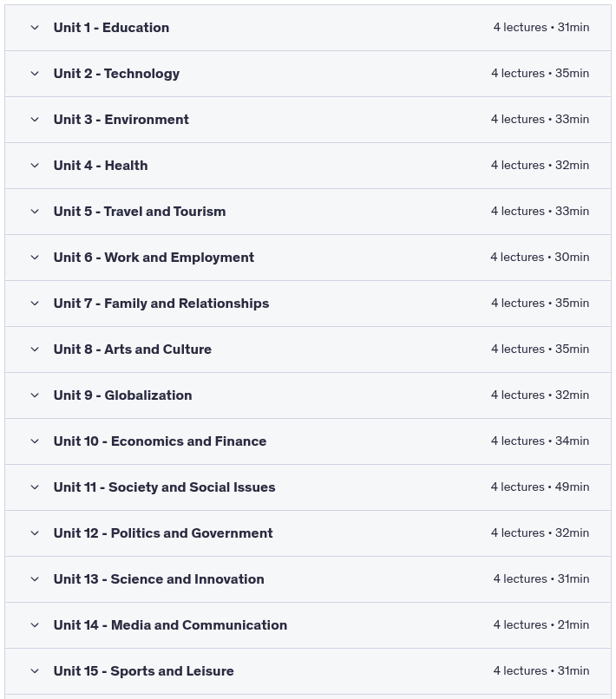The image size is (616, 699).
Task: Toggle the chevron next to Unit 4 - Health
Action: pyautogui.click(x=35, y=166)
